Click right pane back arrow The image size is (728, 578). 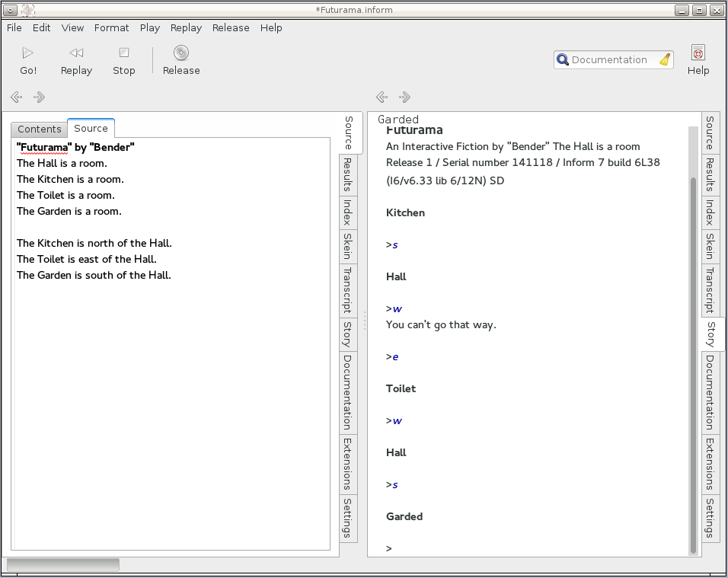coord(382,97)
